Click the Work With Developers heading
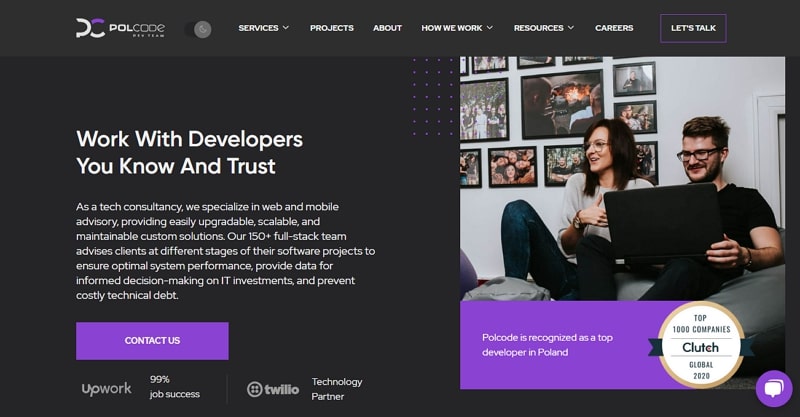 point(189,153)
